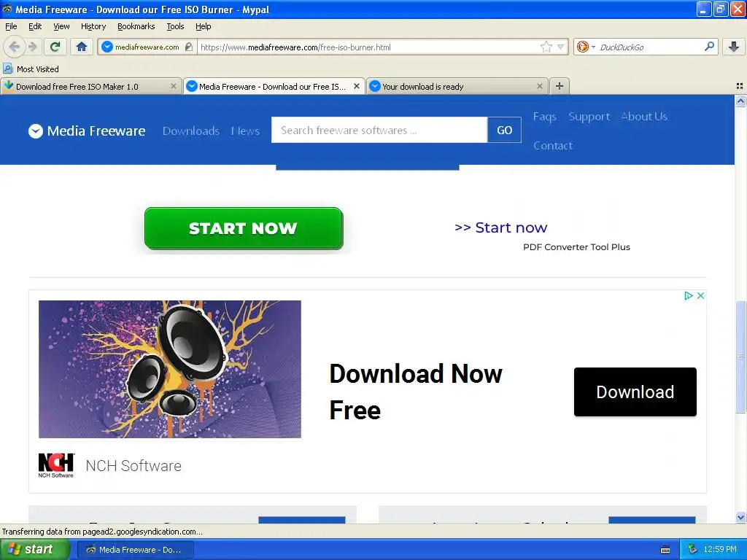747x560 pixels.
Task: Click the GO search button
Action: click(505, 130)
